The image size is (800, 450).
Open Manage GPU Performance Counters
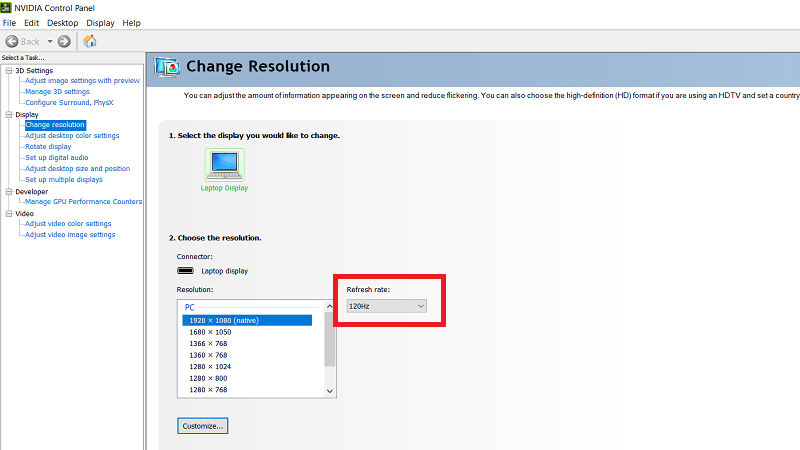tap(84, 202)
